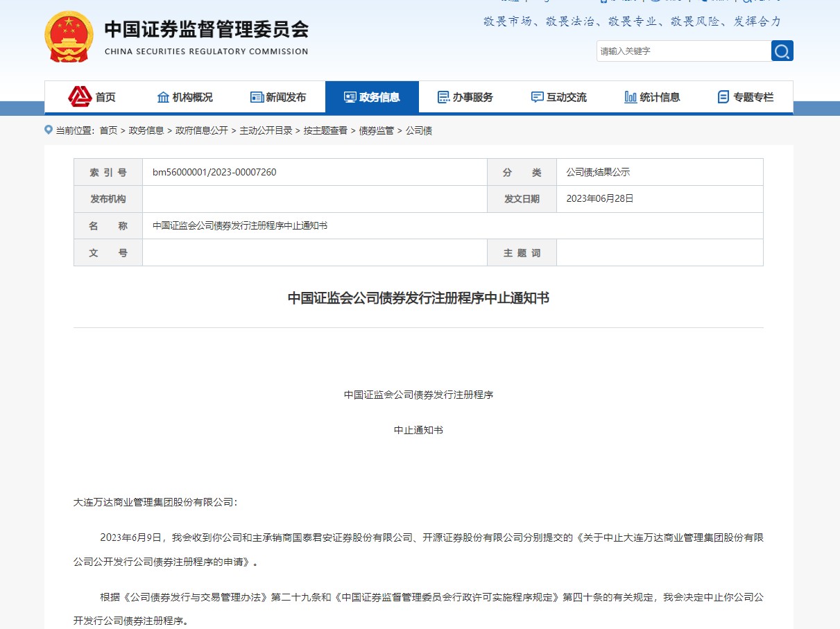Open the 政府信息公开 breadcrumb link
This screenshot has width=840, height=629.
pyautogui.click(x=202, y=130)
